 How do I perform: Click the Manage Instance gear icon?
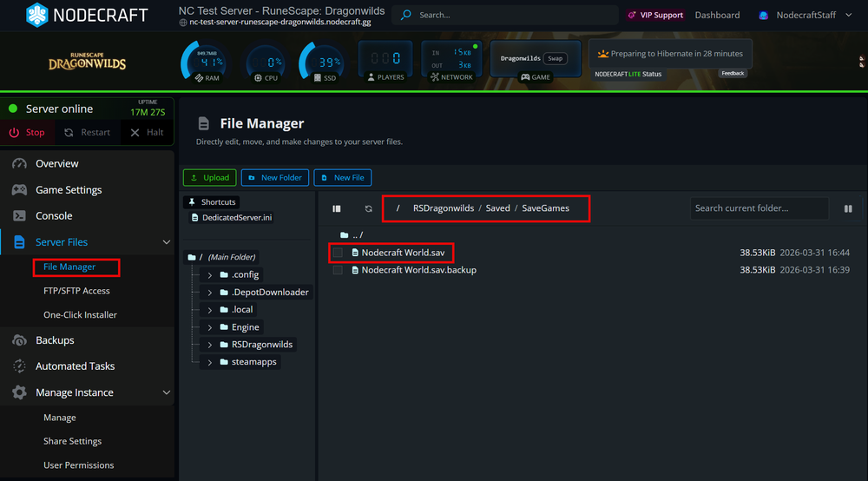click(x=19, y=392)
